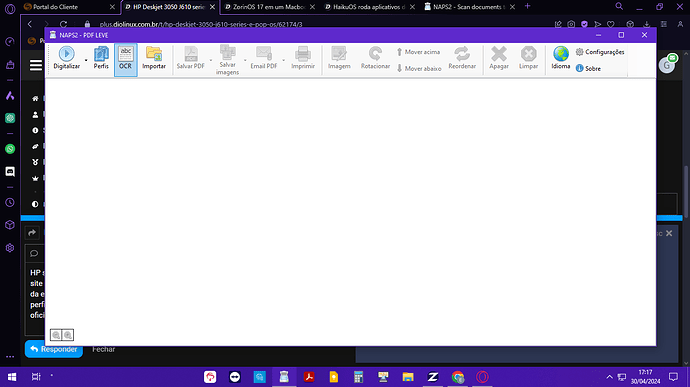
Task: Open a new browser tab
Action: [527, 6]
